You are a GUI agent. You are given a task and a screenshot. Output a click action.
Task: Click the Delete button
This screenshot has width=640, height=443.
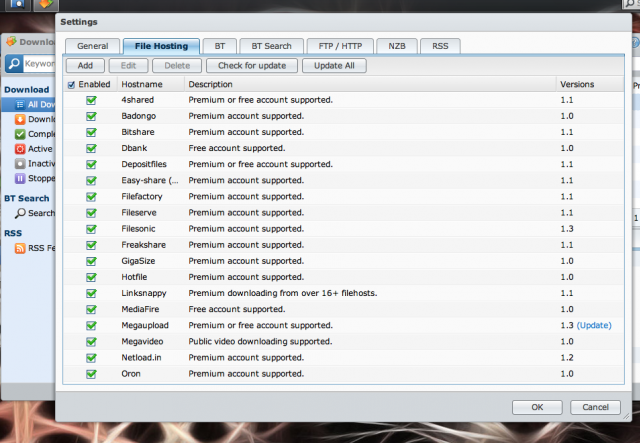[x=177, y=66]
